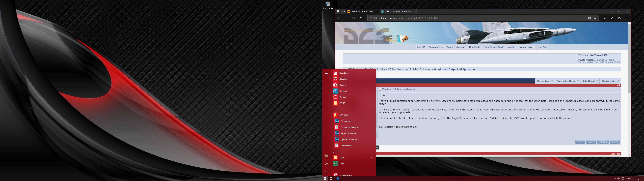Click the post edit button
Screen dimensions: 644x181
tap(580, 142)
